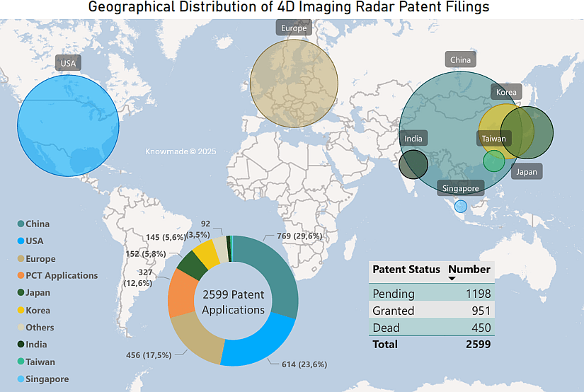Click India legend dot

[x=21, y=345]
